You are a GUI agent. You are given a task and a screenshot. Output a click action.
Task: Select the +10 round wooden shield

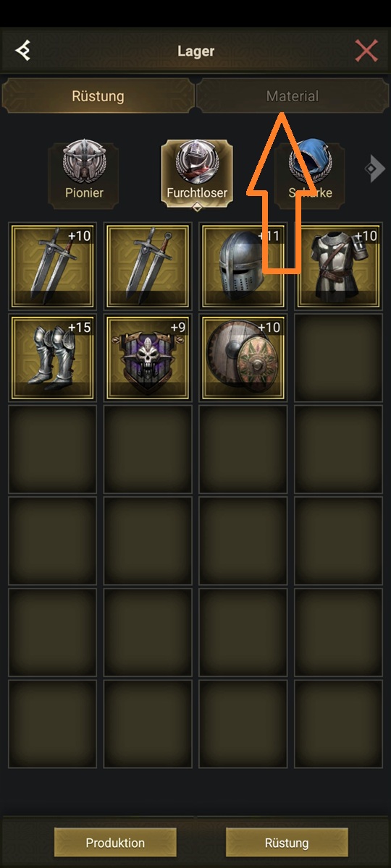coord(243,357)
